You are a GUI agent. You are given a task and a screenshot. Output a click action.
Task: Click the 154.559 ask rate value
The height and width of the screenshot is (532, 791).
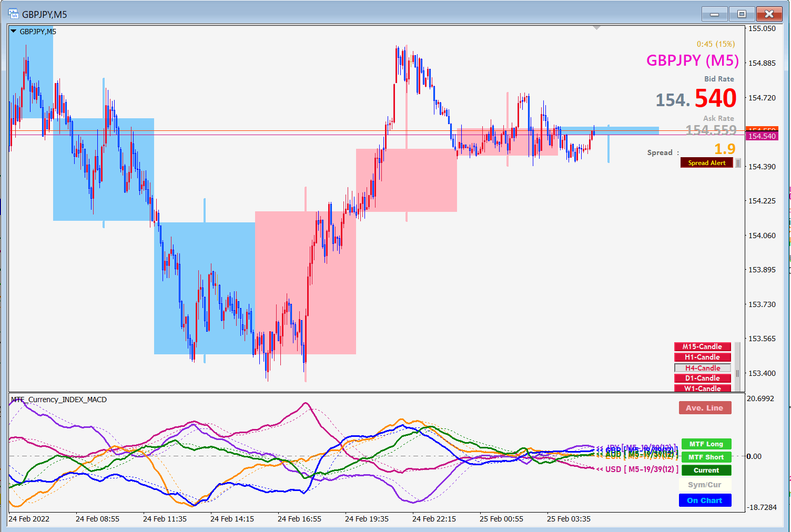click(711, 130)
